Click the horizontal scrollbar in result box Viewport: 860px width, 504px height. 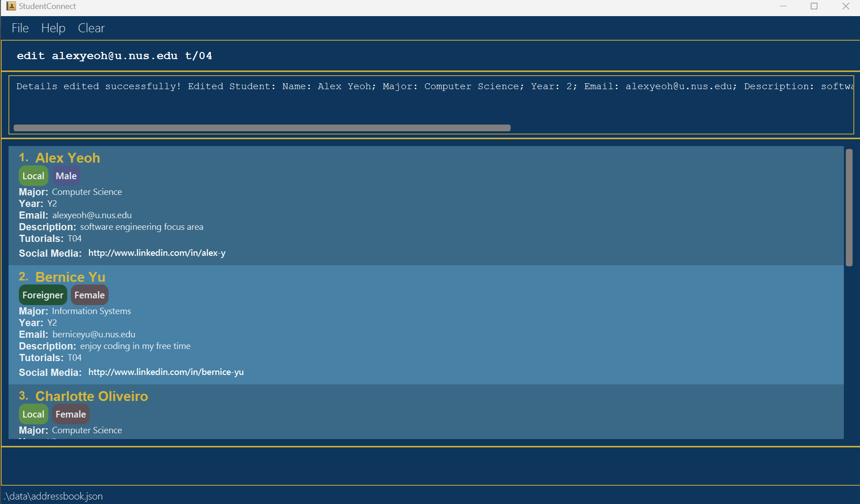[x=262, y=128]
